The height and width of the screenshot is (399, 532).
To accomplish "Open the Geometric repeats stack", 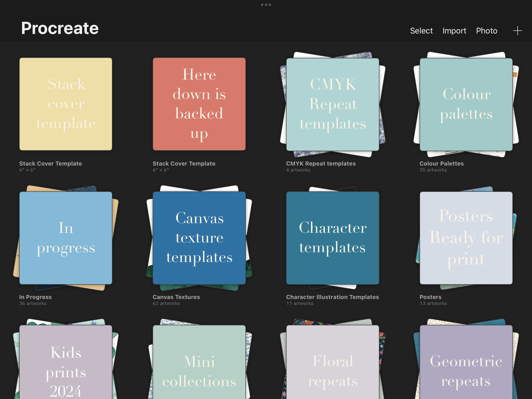I will click(466, 362).
